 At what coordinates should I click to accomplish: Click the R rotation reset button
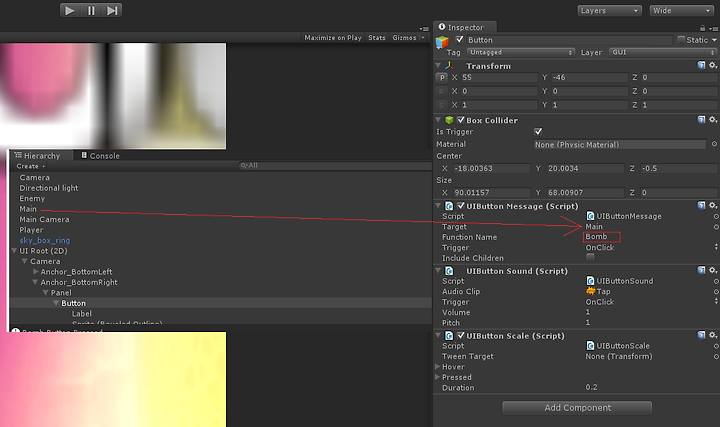[442, 91]
